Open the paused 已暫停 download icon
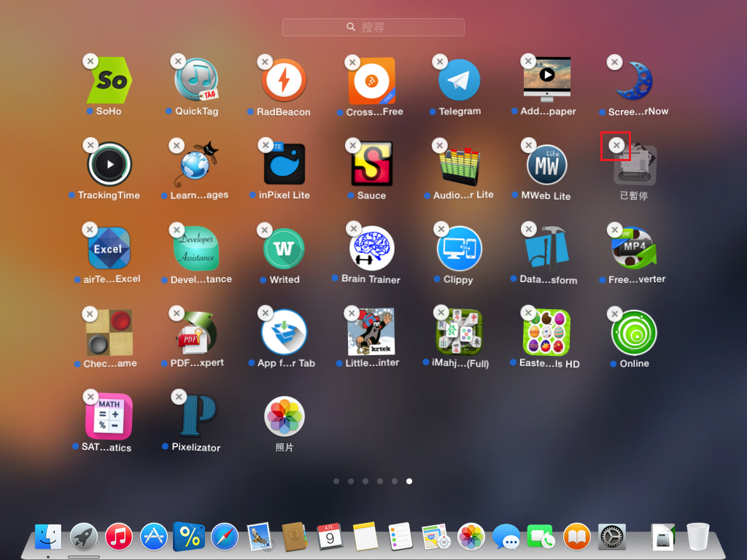 (634, 165)
